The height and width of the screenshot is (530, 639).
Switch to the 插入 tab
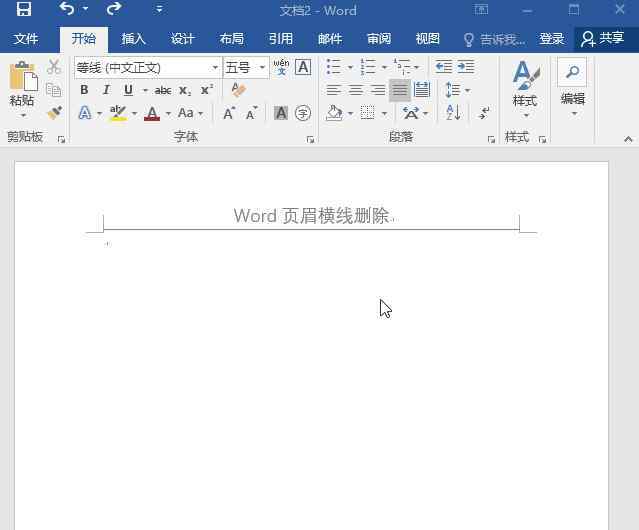(x=133, y=39)
